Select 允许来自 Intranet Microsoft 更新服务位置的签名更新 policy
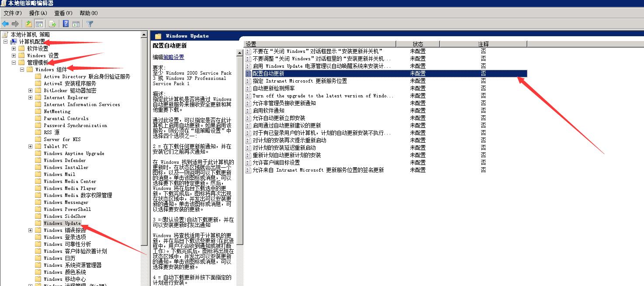The width and height of the screenshot is (644, 286). coord(318,170)
